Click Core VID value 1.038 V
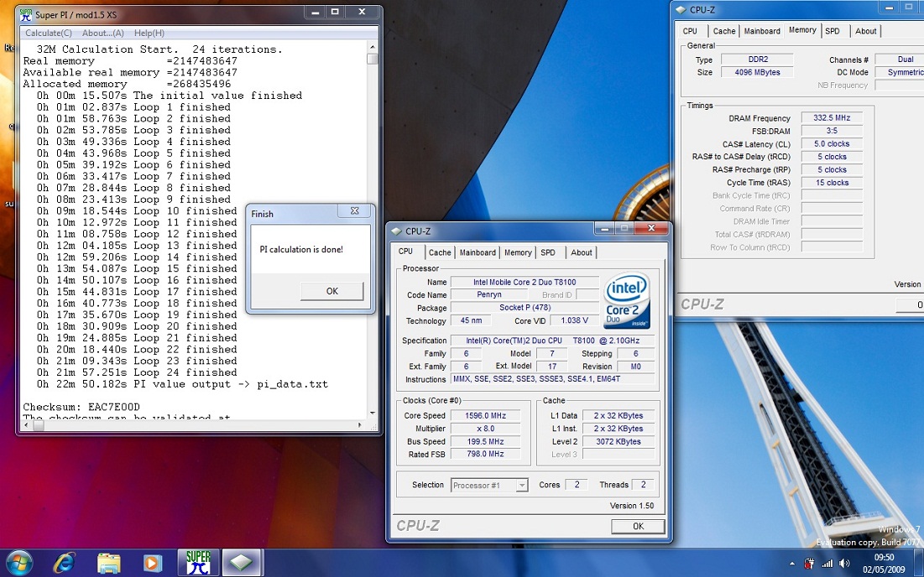 point(575,321)
